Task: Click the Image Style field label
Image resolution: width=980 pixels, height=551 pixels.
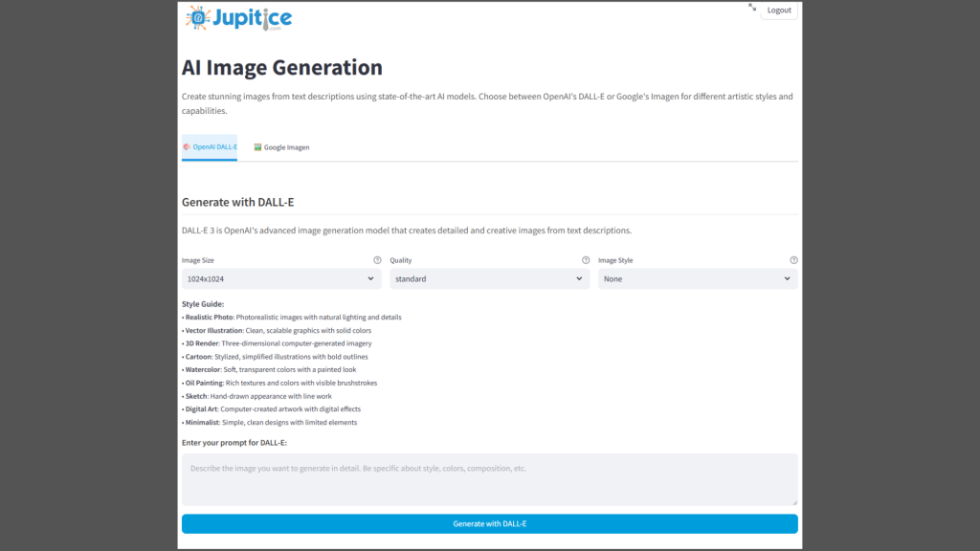Action: pos(615,260)
